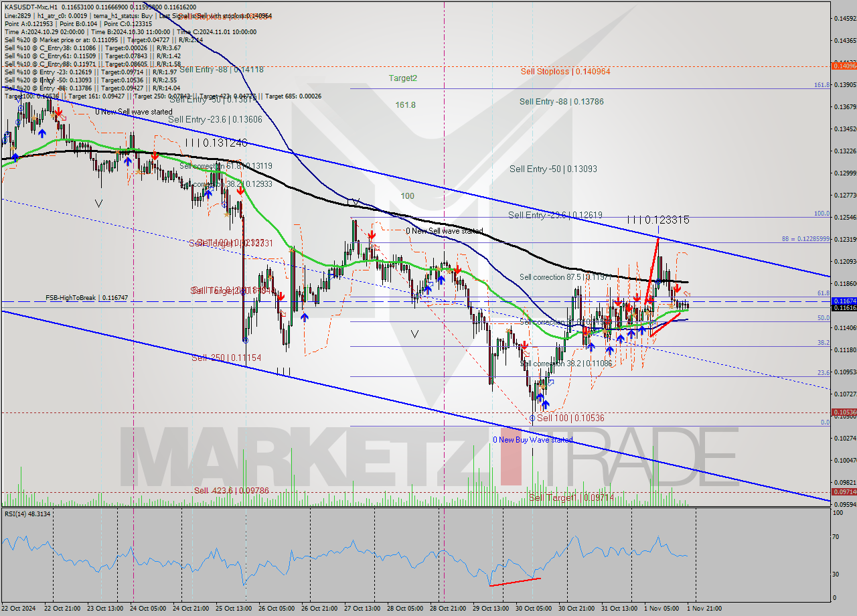Viewport: 857px width, 616px height.
Task: Click the green '100' Fibonacci label
Action: (408, 196)
